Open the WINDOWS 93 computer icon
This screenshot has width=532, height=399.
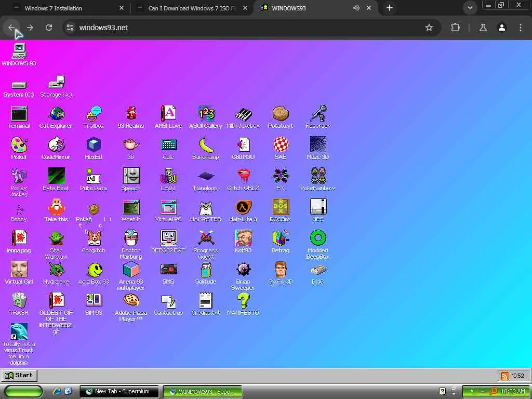[19, 54]
